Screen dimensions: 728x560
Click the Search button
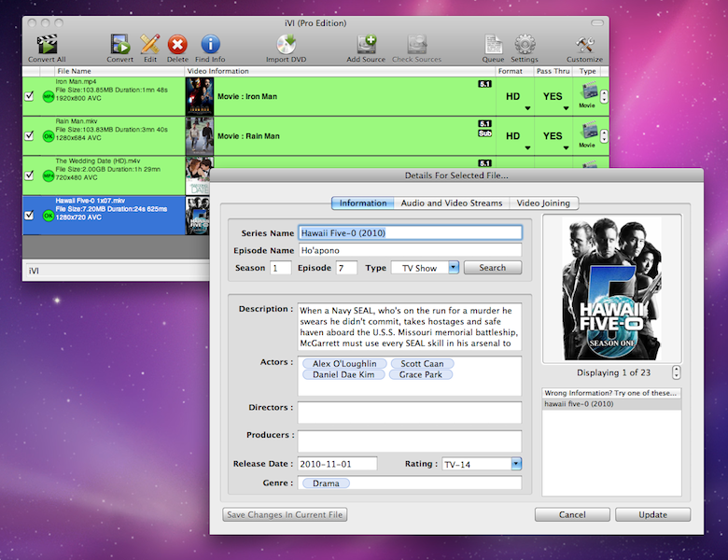point(492,268)
